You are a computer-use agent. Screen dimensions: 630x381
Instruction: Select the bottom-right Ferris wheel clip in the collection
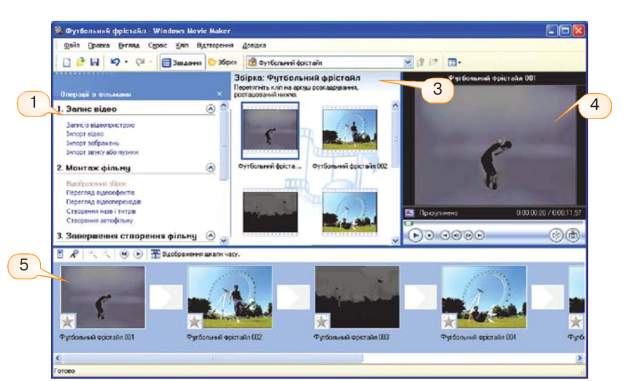click(x=350, y=211)
